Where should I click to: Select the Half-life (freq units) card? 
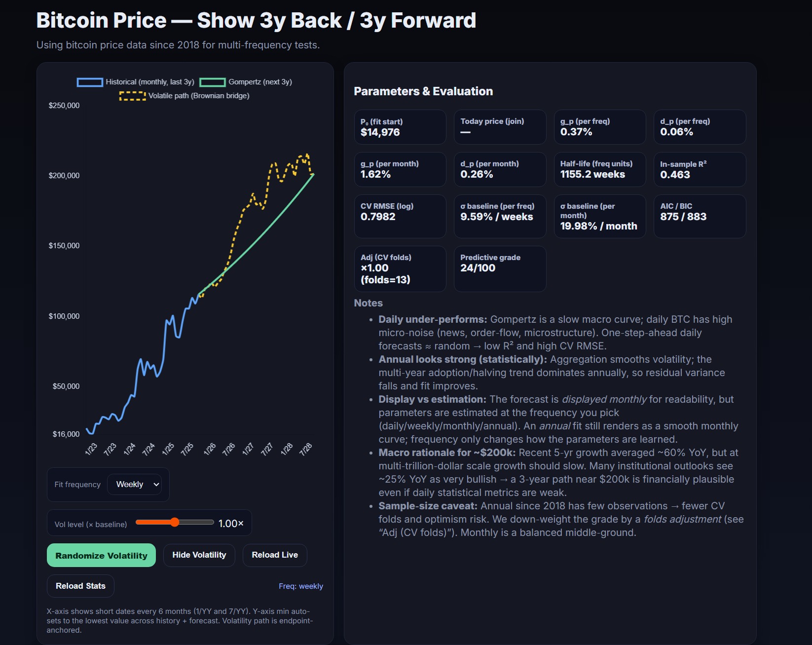[599, 169]
